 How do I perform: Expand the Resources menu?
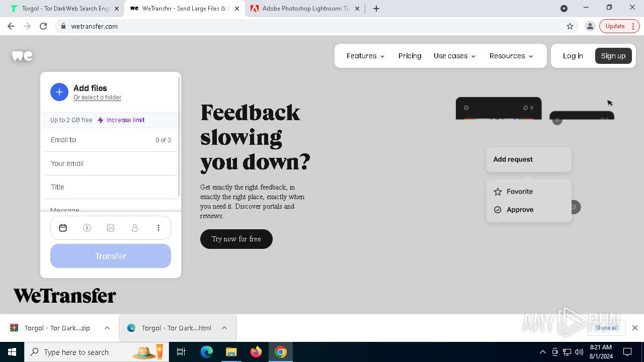(x=511, y=56)
